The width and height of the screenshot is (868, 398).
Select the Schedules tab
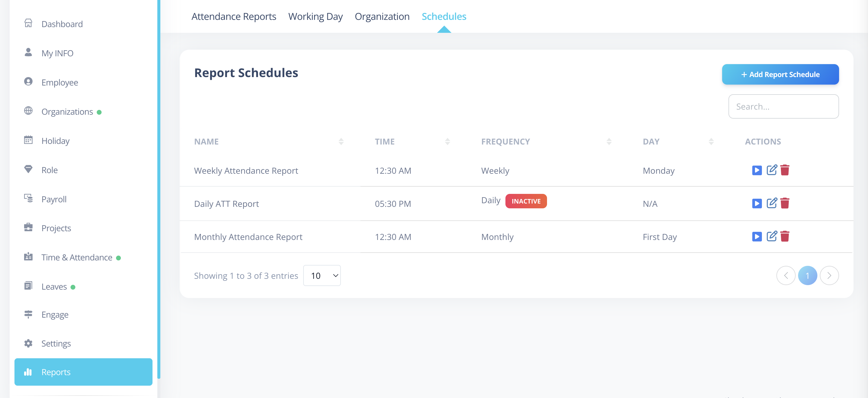click(444, 17)
